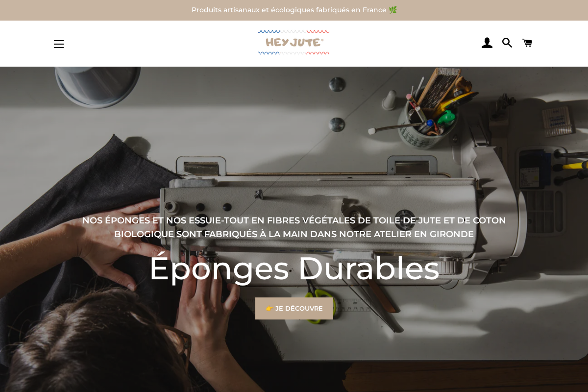
Task: Click the wavy lines below the logo
Action: (x=294, y=53)
